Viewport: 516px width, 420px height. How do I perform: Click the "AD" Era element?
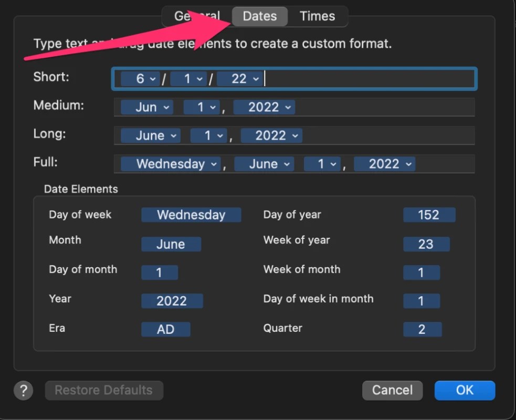coord(166,329)
